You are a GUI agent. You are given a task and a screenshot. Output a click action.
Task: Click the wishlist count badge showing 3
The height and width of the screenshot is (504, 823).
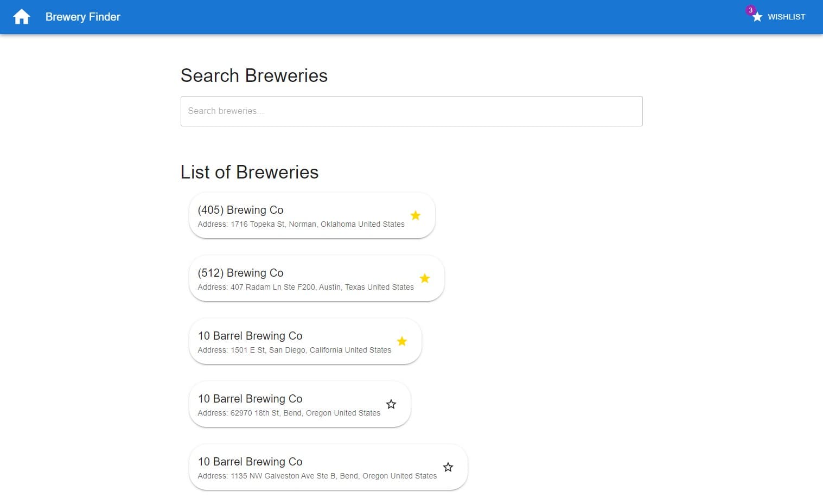750,10
